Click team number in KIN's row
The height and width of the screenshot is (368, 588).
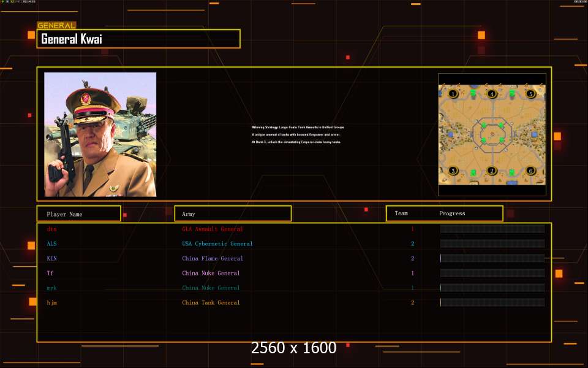tap(412, 258)
